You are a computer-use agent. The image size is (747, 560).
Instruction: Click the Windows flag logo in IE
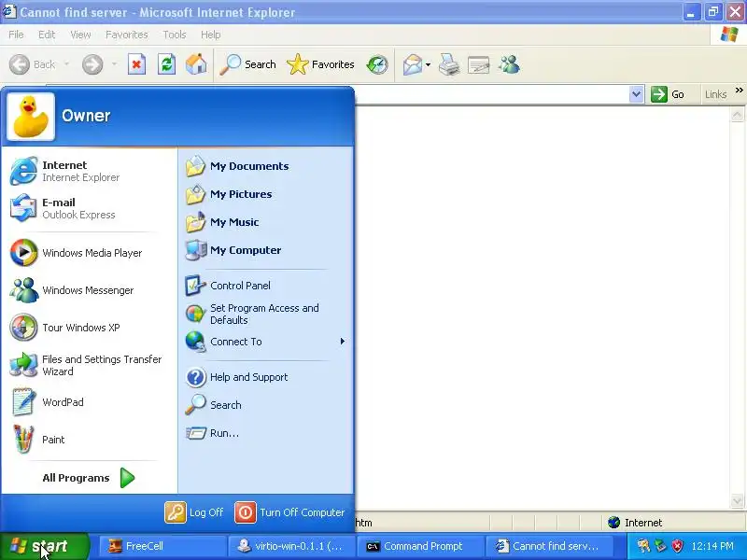pyautogui.click(x=729, y=35)
